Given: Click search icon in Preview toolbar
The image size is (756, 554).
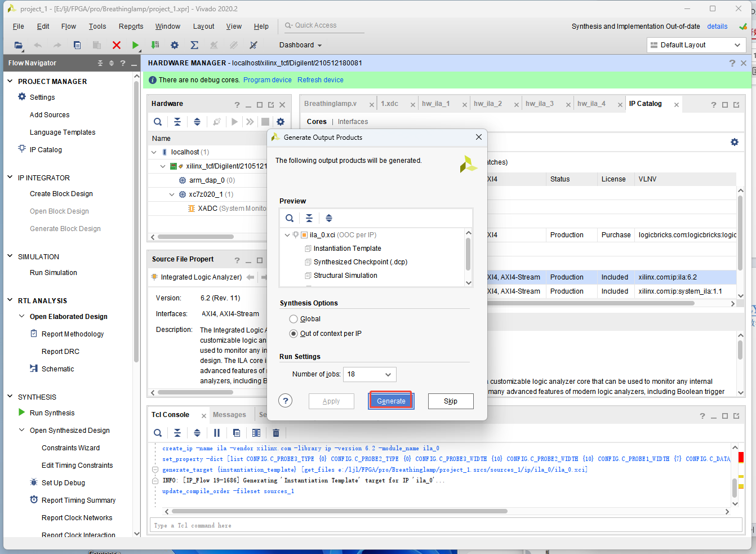Looking at the screenshot, I should tap(290, 218).
